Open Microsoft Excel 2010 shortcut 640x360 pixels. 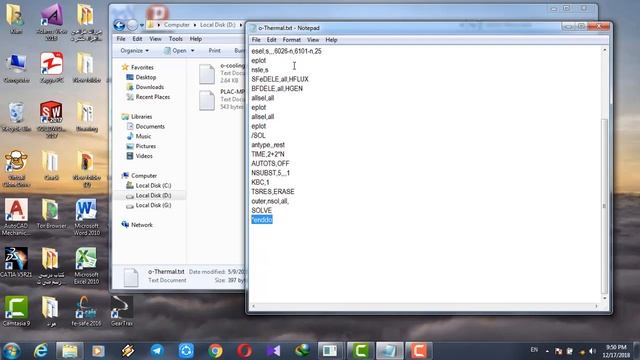86,266
